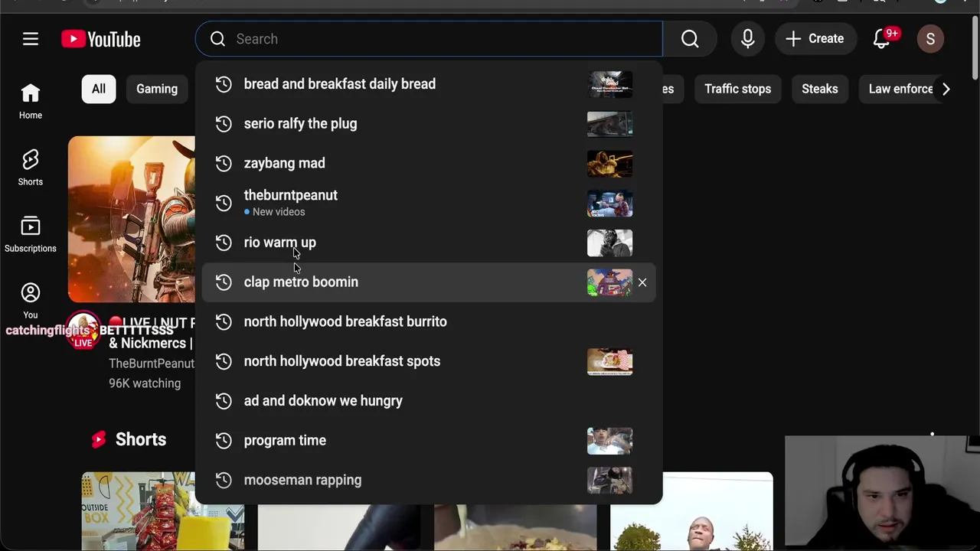Select the All filter chip

(x=99, y=89)
